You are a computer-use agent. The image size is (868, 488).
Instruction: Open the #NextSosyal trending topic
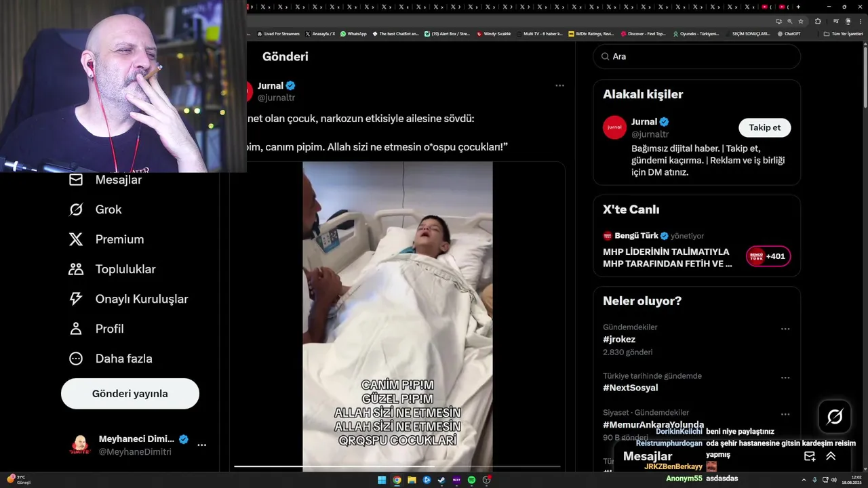click(x=630, y=388)
